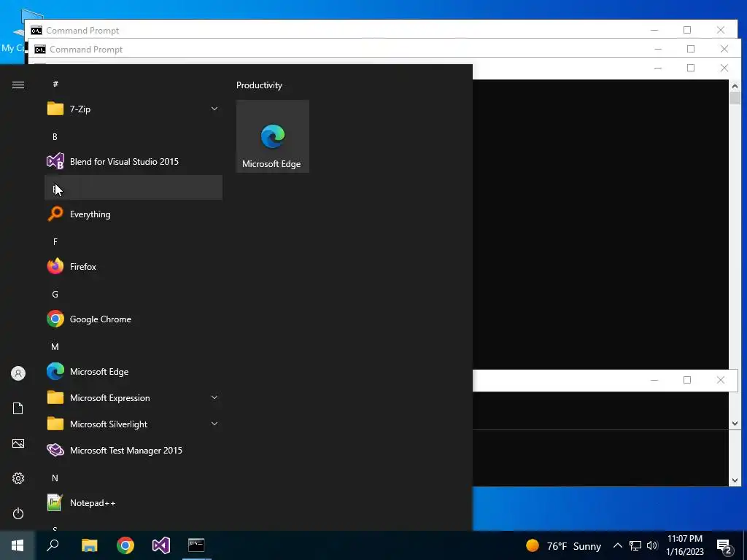Jump to letter index via # header
This screenshot has height=560, width=747.
(55, 84)
